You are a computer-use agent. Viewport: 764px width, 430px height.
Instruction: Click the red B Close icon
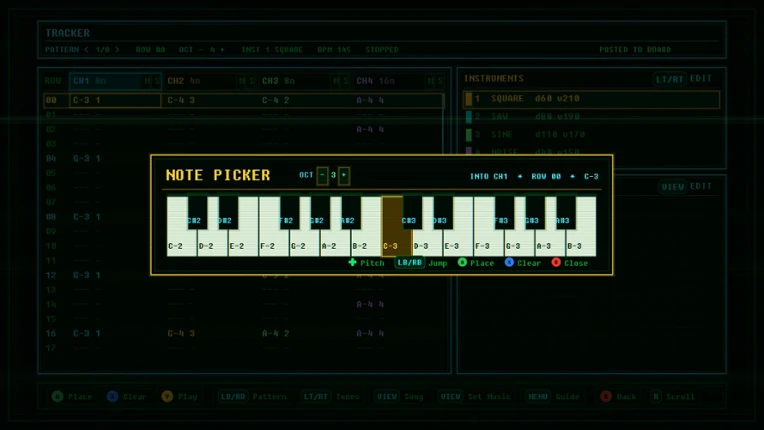[556, 262]
